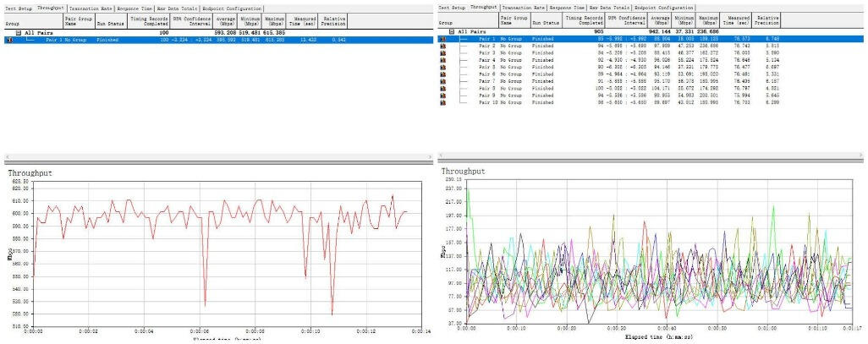Screen dimensions: 868x344
Task: Click the Pair 10 row icon in right window
Action: coord(442,103)
